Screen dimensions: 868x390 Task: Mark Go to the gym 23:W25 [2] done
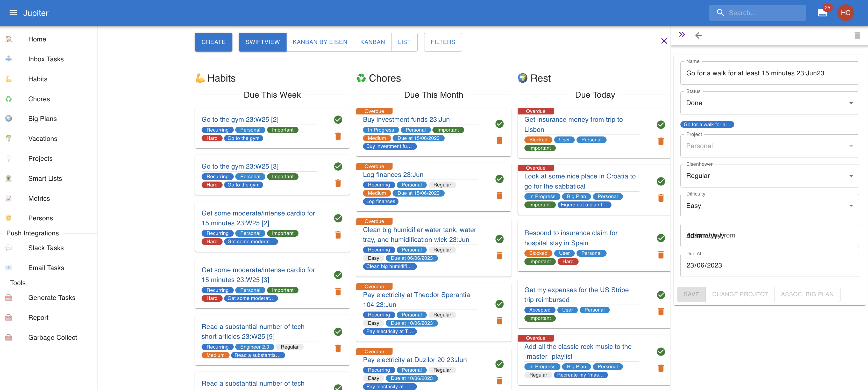point(338,120)
